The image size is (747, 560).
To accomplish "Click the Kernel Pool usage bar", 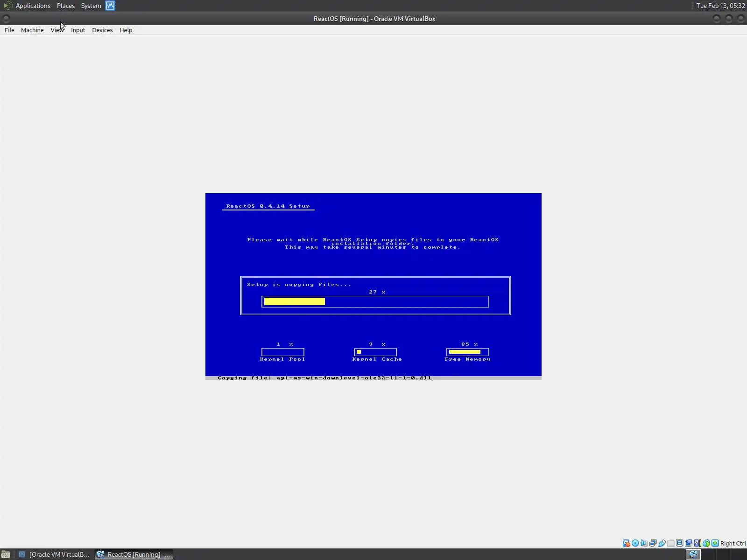I will click(283, 352).
